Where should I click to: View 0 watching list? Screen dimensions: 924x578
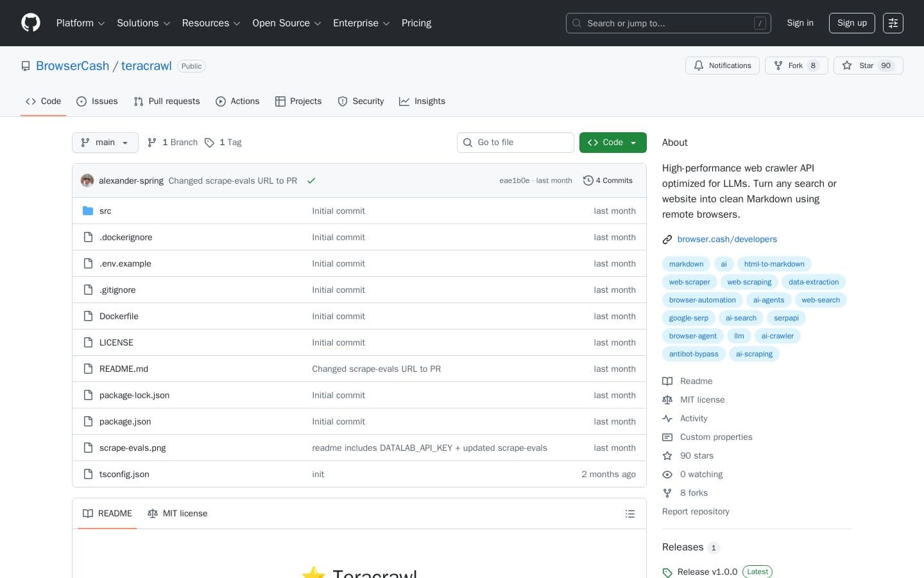click(692, 474)
